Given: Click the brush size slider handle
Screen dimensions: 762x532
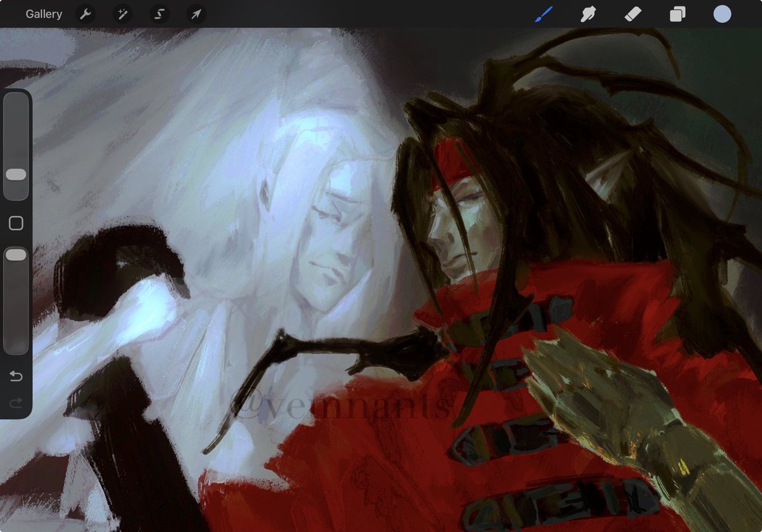Looking at the screenshot, I should [x=16, y=175].
